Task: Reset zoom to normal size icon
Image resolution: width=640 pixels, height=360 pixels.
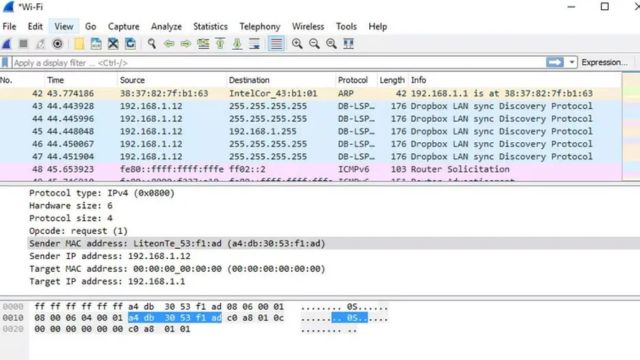Action: tap(331, 44)
